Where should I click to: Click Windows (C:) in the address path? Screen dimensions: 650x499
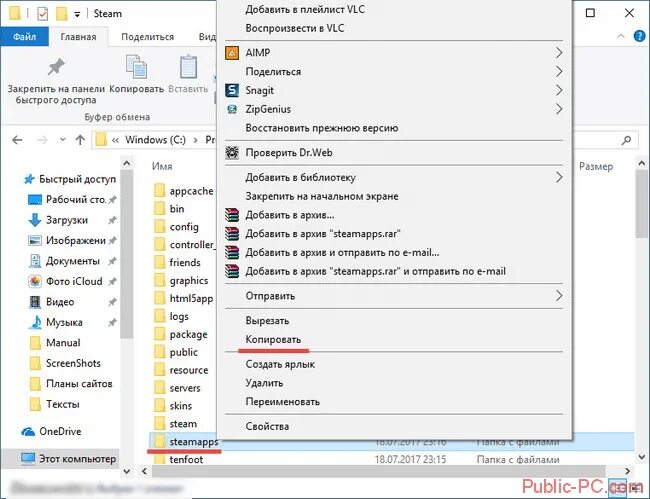coord(155,140)
